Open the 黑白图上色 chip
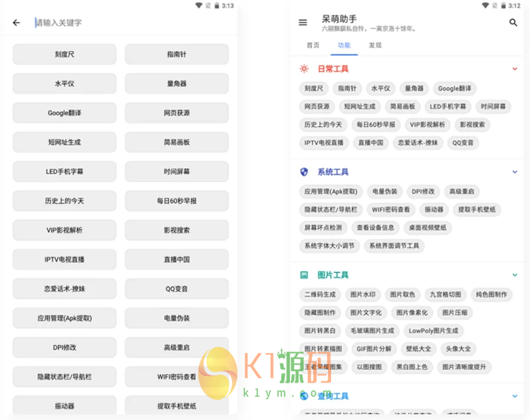This screenshot has width=530, height=420. tap(412, 367)
